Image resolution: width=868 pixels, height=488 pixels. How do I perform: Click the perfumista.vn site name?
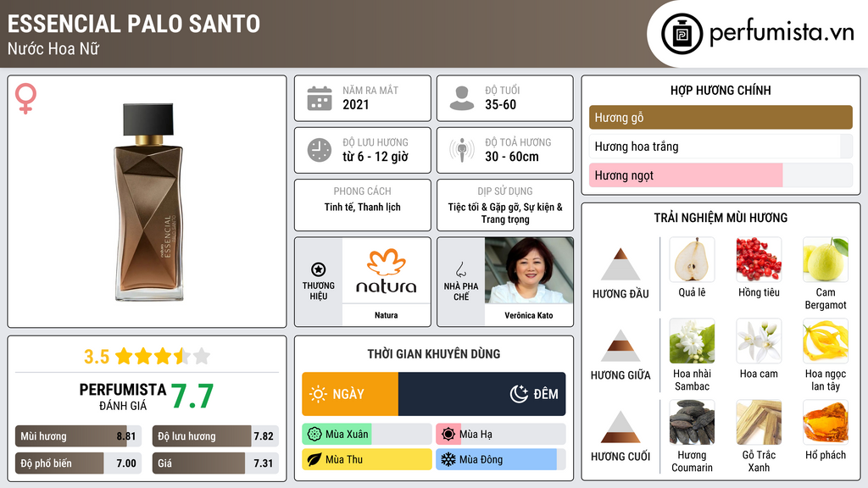[782, 33]
